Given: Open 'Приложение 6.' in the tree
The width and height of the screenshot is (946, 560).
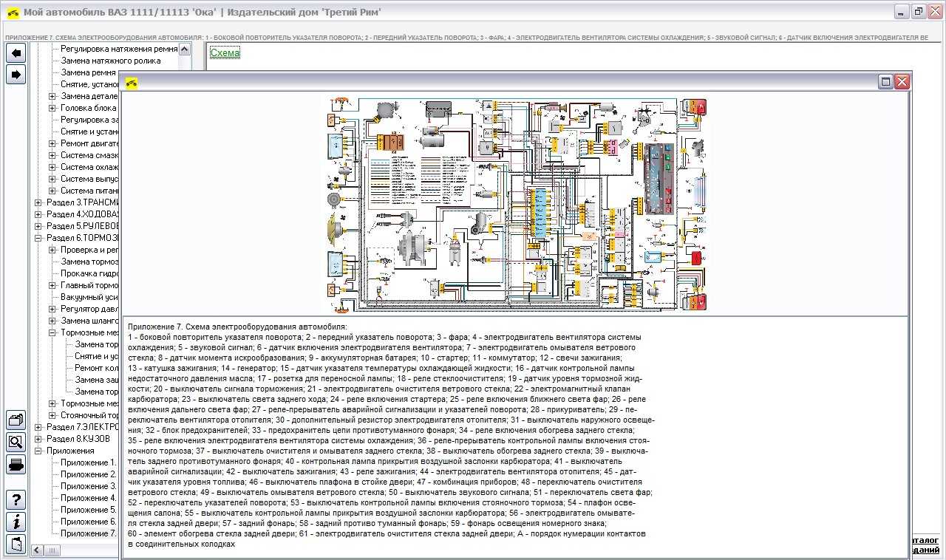Looking at the screenshot, I should [x=89, y=522].
